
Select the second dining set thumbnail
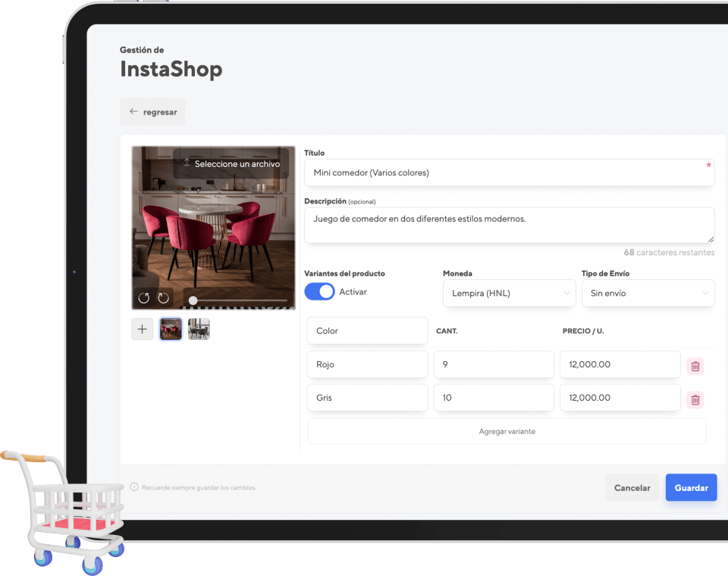coord(199,329)
